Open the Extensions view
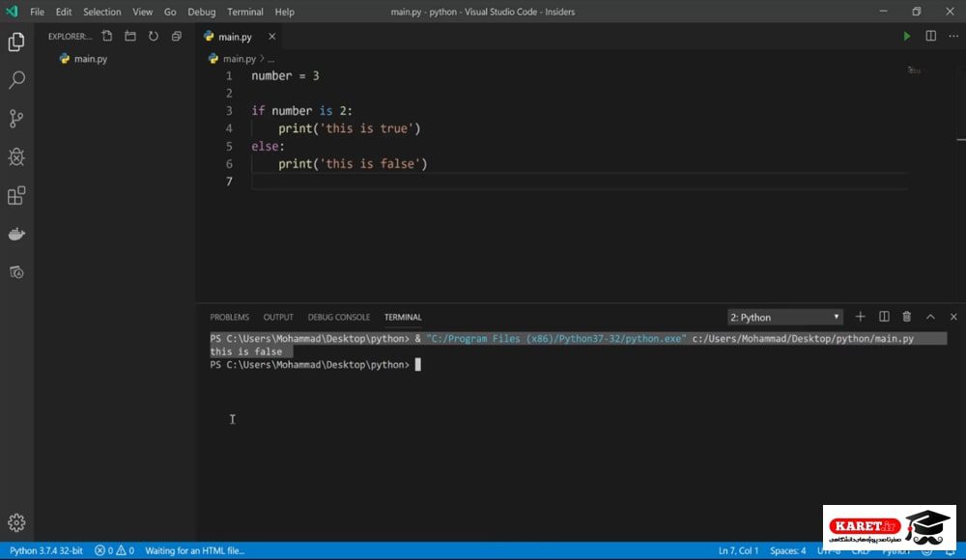 click(x=16, y=196)
